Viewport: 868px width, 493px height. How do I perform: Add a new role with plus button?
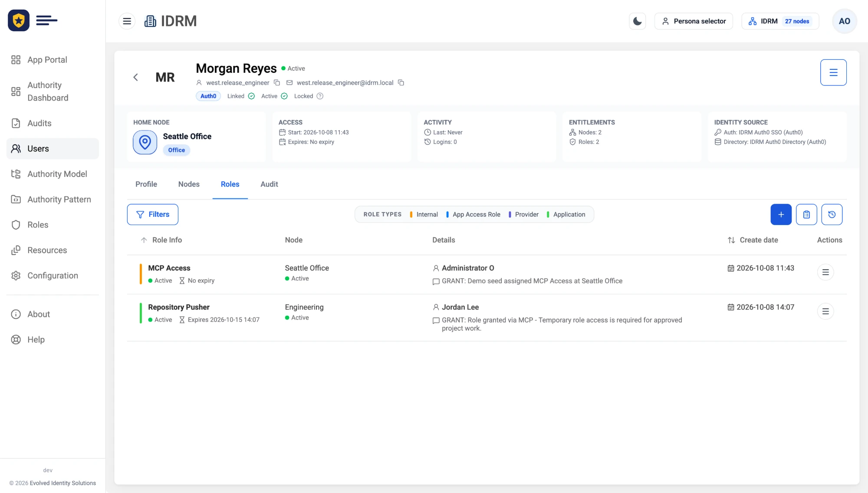tap(781, 215)
